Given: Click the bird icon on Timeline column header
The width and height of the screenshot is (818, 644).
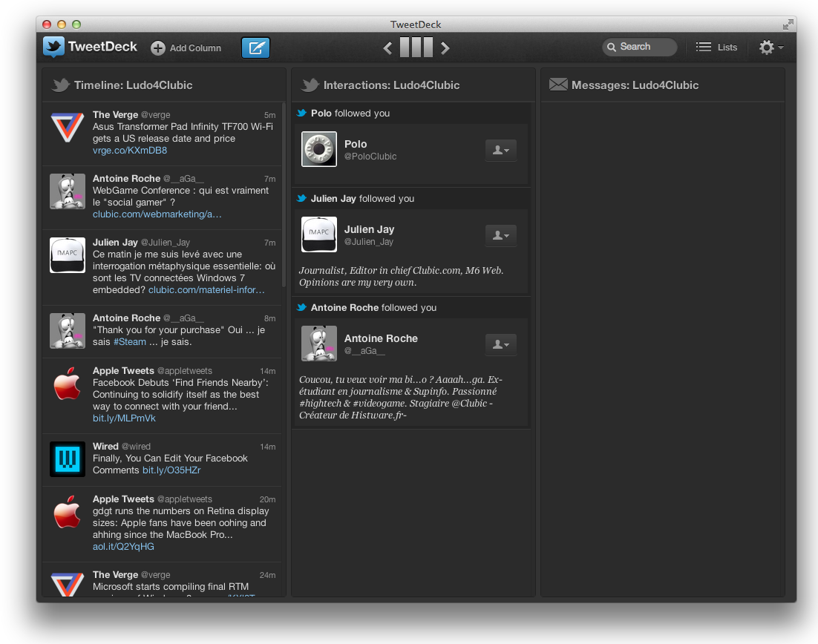Looking at the screenshot, I should point(59,85).
